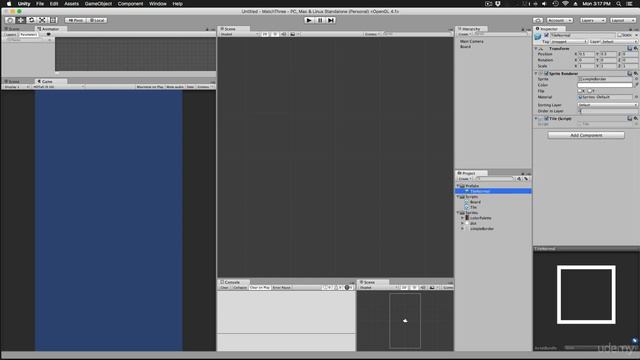This screenshot has height=360, width=640.
Task: Click the Add Component button
Action: pyautogui.click(x=586, y=135)
